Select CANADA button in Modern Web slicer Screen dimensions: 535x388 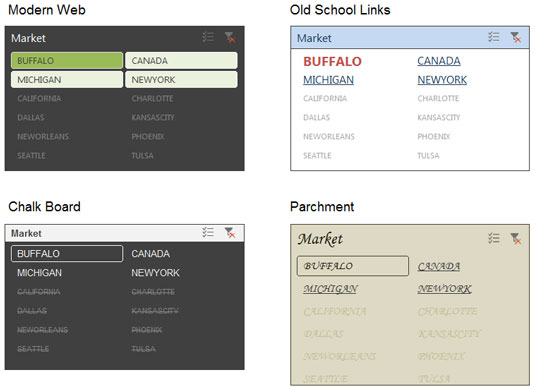pos(181,60)
